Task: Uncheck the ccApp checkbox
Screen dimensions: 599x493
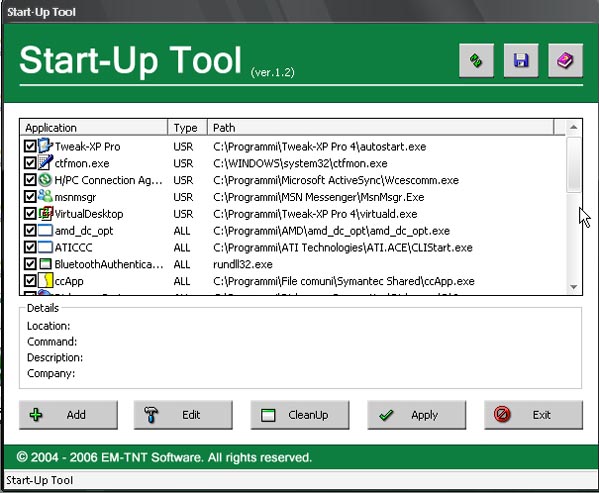Action: pyautogui.click(x=30, y=281)
